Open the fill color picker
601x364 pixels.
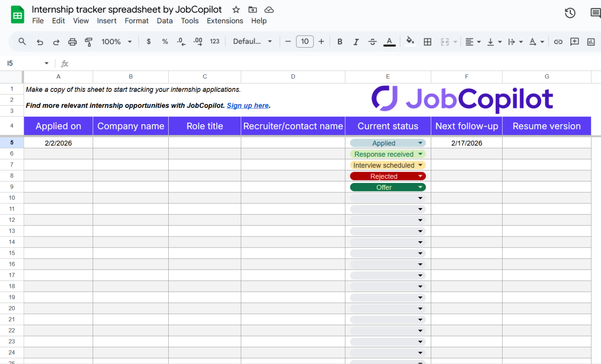pos(410,41)
